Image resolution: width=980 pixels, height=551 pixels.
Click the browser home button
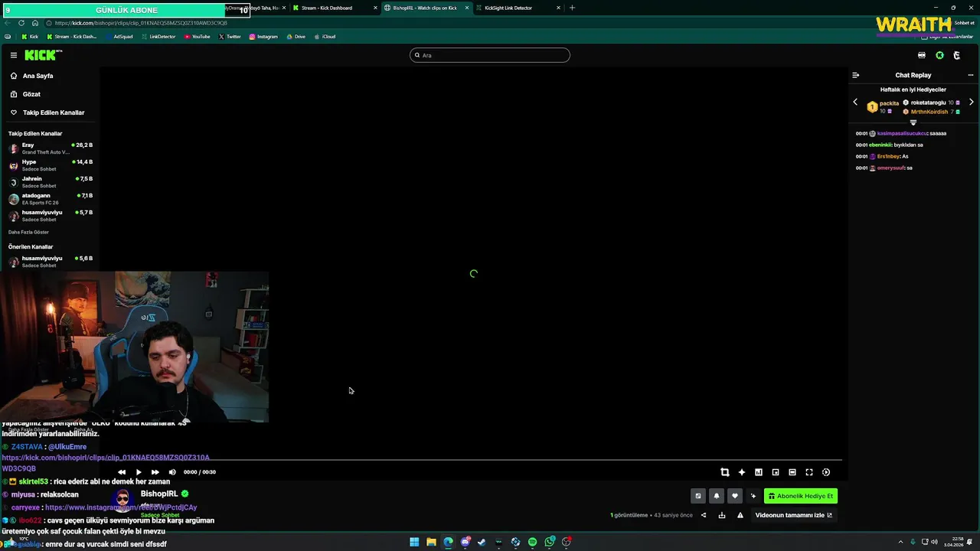(x=35, y=23)
